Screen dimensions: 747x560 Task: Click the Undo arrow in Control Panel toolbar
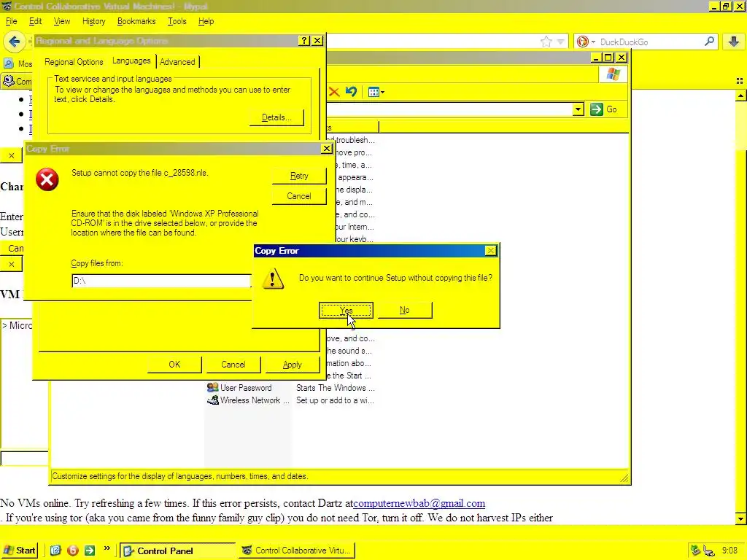351,91
